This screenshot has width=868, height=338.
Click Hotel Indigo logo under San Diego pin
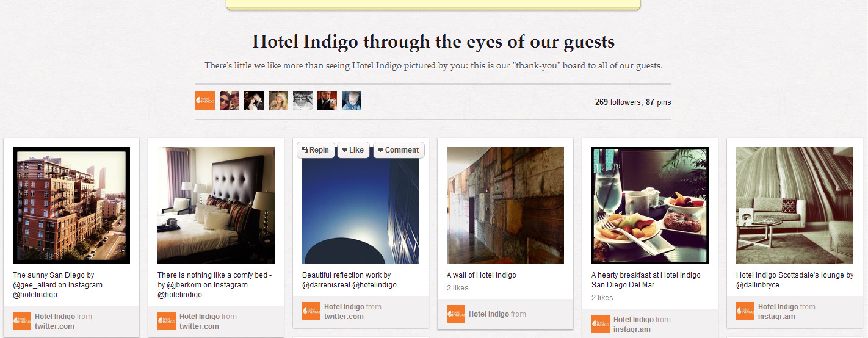point(22,321)
